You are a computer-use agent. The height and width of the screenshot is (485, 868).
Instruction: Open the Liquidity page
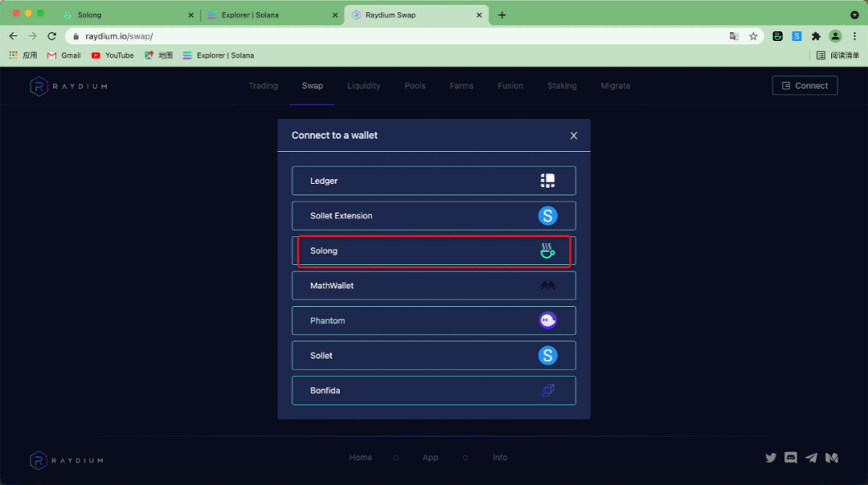pos(364,86)
